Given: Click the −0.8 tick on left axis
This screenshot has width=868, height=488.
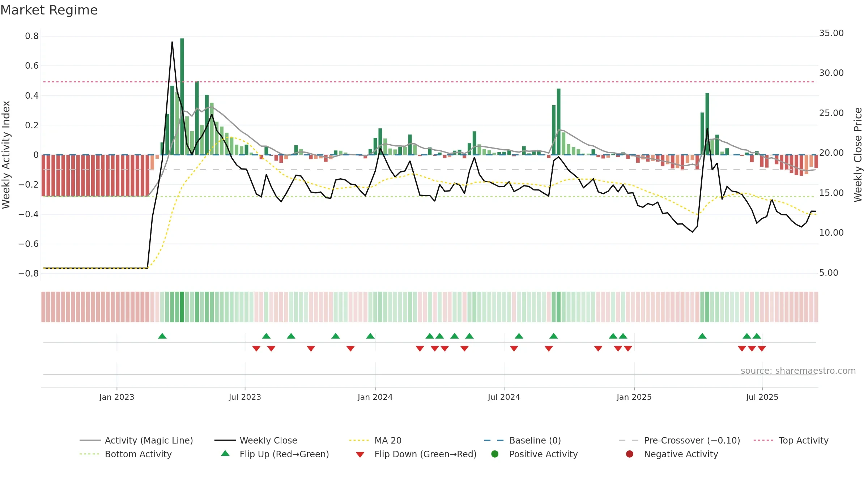Looking at the screenshot, I should [x=29, y=273].
